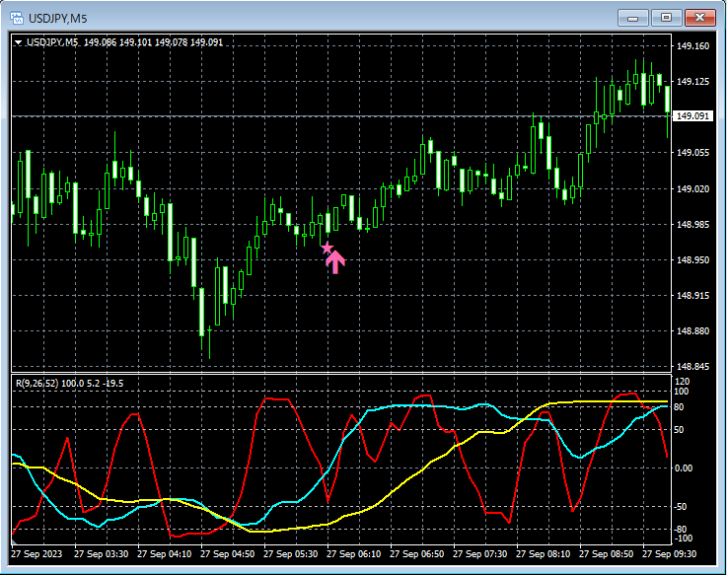The width and height of the screenshot is (728, 575).
Task: Click the 27 Sep 06:10 time label
Action: 354,554
